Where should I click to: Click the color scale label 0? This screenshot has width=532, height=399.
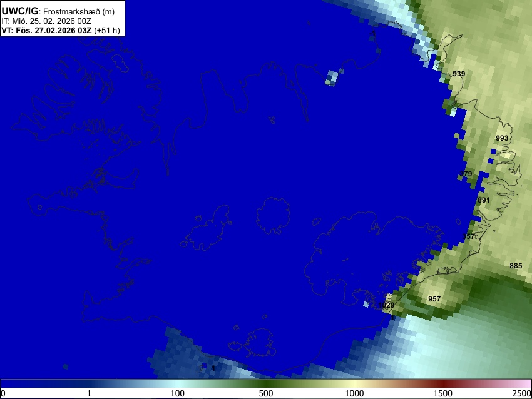point(3,393)
